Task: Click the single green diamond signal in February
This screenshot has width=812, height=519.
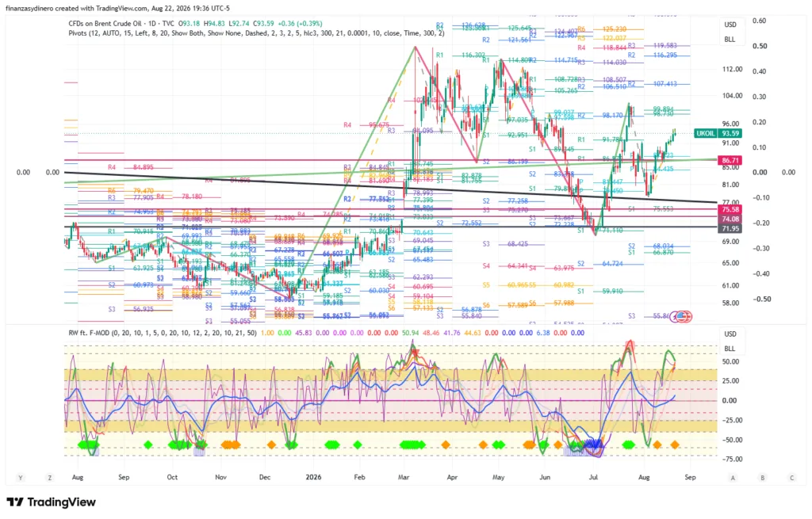Action: click(x=358, y=445)
